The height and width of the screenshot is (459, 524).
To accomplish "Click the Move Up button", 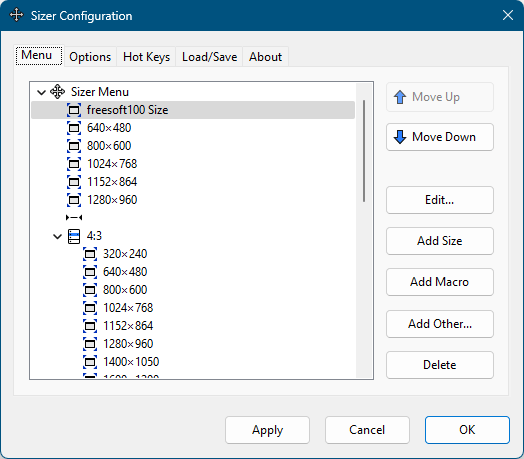I will coord(440,97).
